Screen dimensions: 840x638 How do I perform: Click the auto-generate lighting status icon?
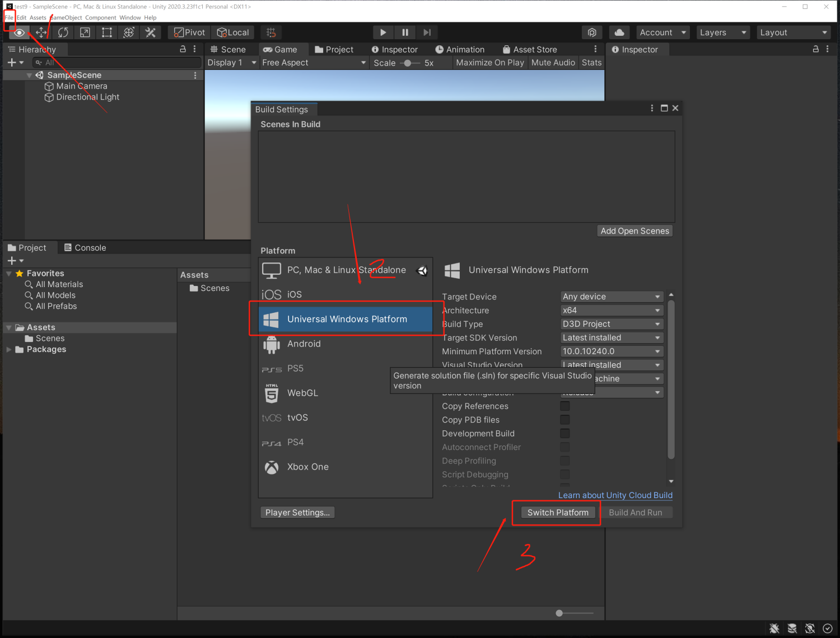[810, 628]
